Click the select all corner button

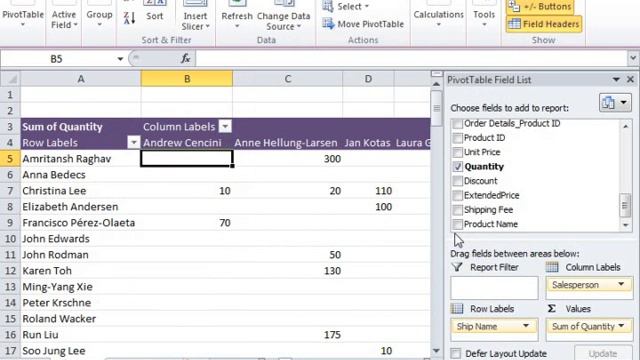(10, 79)
